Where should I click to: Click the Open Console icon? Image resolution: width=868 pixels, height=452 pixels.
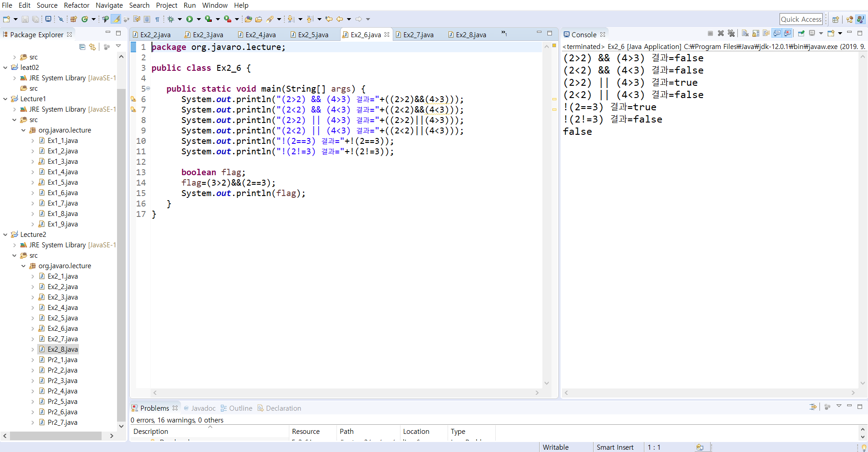(x=831, y=34)
